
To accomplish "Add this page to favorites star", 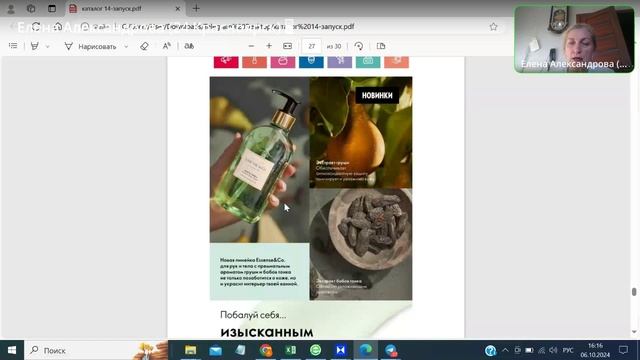I will [x=493, y=27].
